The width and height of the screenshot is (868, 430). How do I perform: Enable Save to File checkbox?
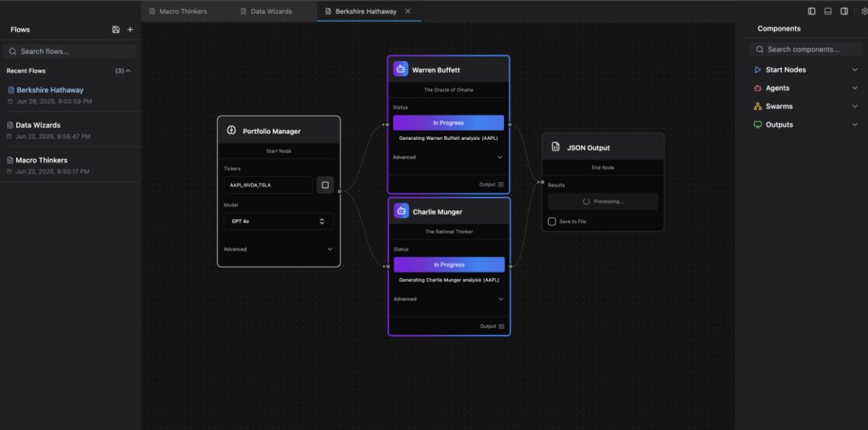coord(551,221)
